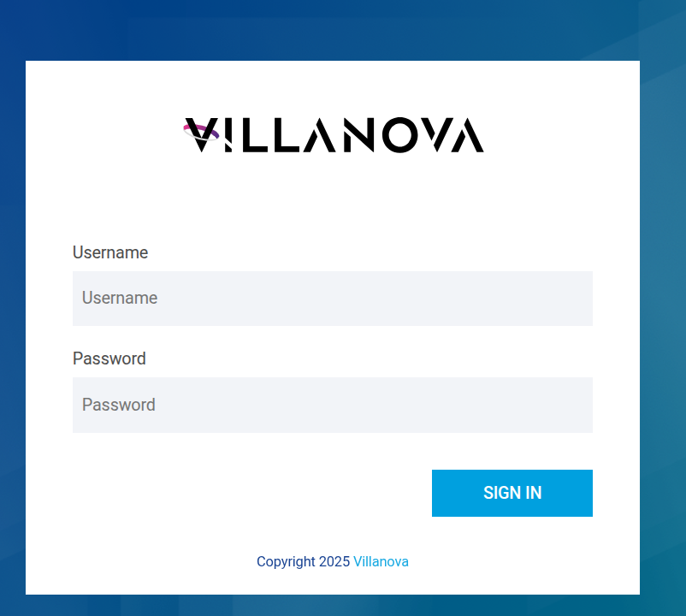Click the Username field label
This screenshot has height=616, width=686.
(110, 252)
